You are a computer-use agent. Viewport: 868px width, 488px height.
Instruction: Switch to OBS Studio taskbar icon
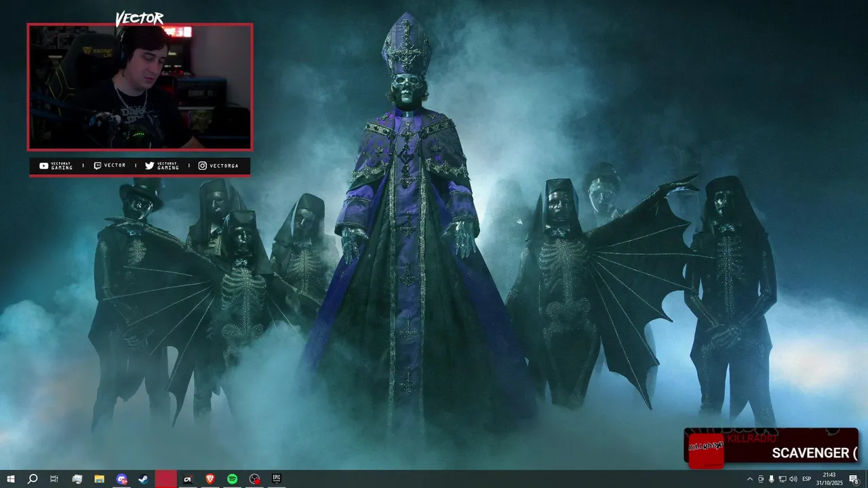254,479
